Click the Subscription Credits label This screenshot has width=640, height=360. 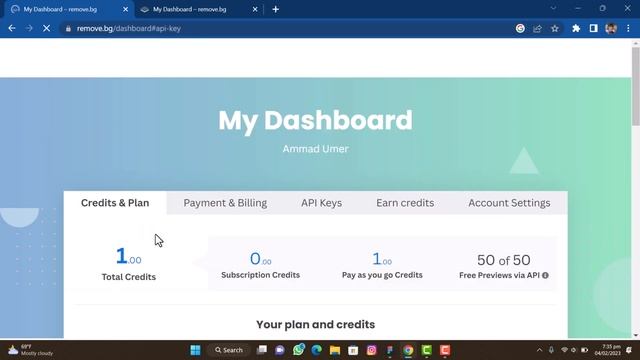pos(260,275)
